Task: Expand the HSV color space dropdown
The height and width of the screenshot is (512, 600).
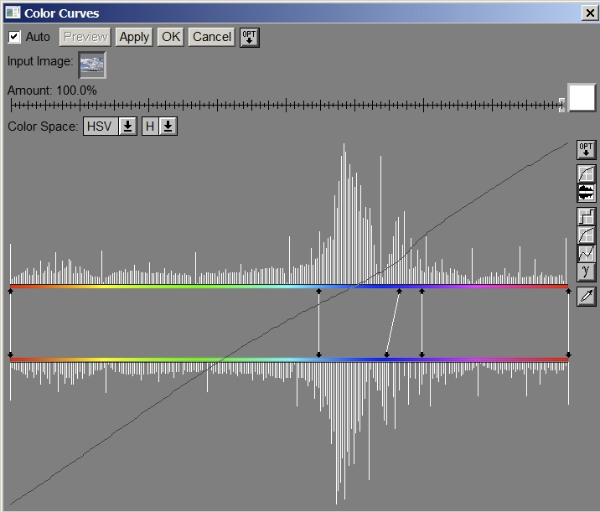Action: (111, 126)
